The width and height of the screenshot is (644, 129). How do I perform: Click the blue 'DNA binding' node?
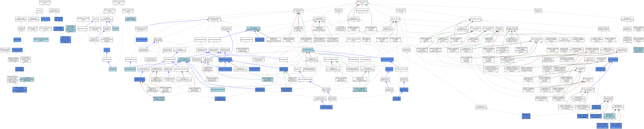17,40
